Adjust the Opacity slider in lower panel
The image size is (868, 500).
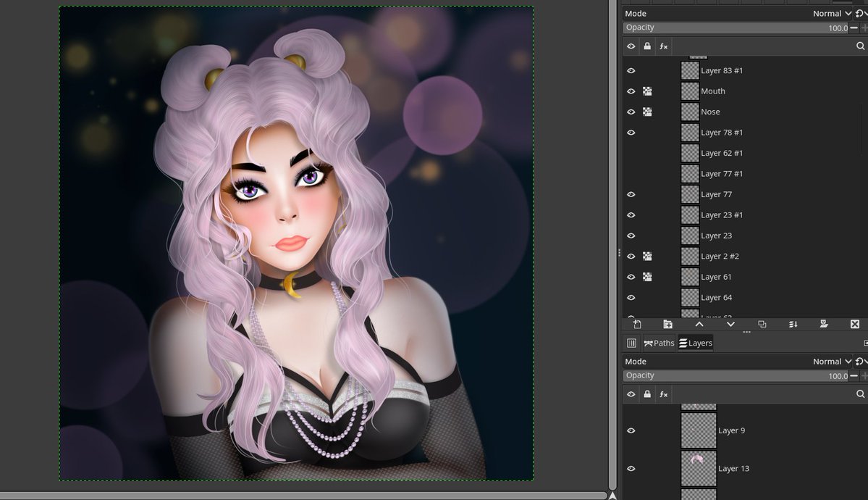[736, 376]
